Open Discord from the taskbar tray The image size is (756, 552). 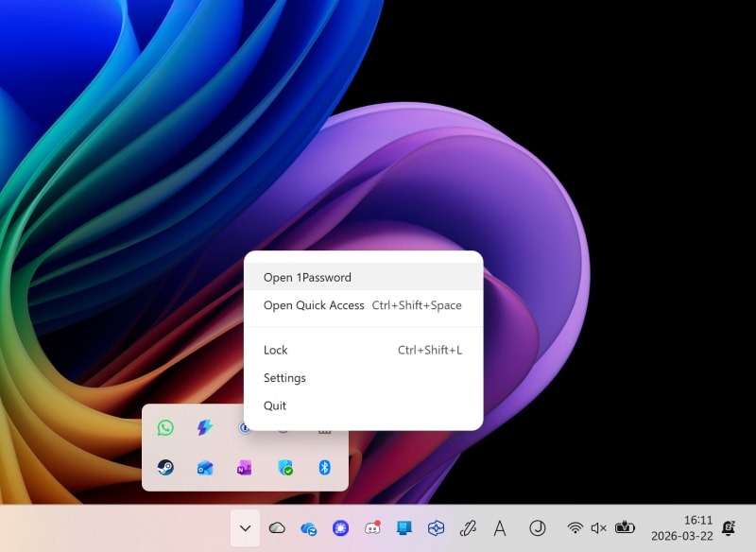pyautogui.click(x=372, y=528)
